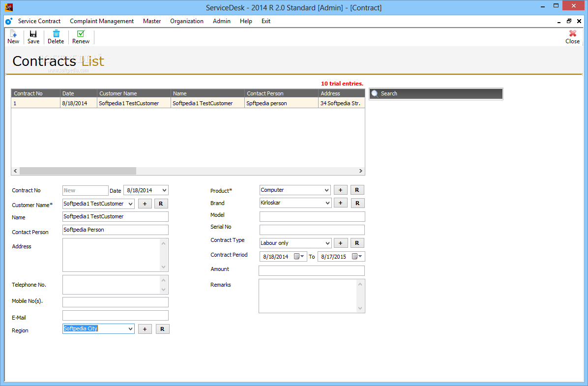Click the magnifier icon in Search box

coord(375,94)
